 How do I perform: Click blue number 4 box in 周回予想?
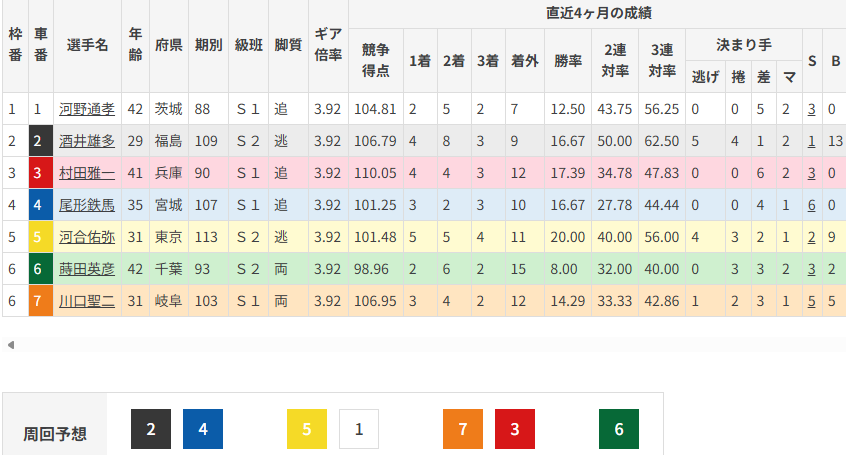tap(203, 429)
